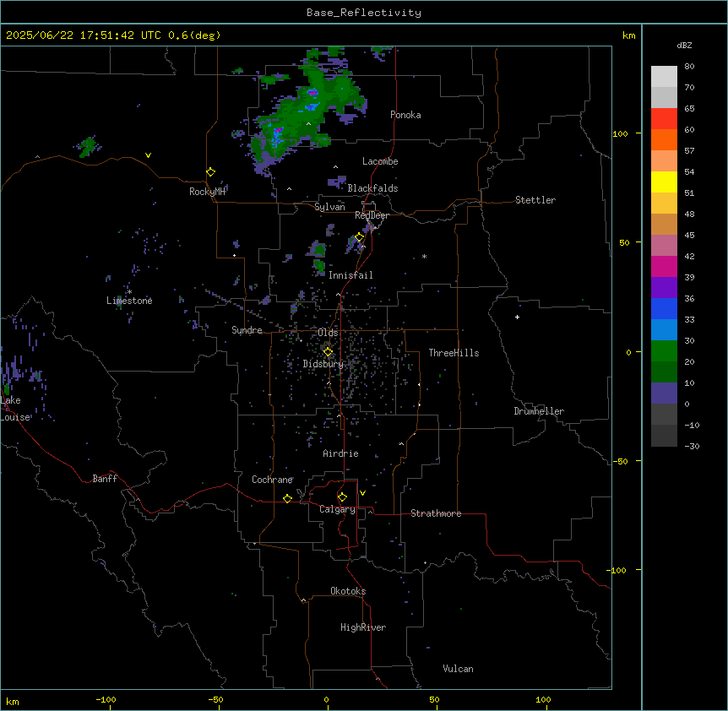Viewport: 728px width, 711px height.
Task: Select the HighRiver label
Action: click(x=363, y=627)
